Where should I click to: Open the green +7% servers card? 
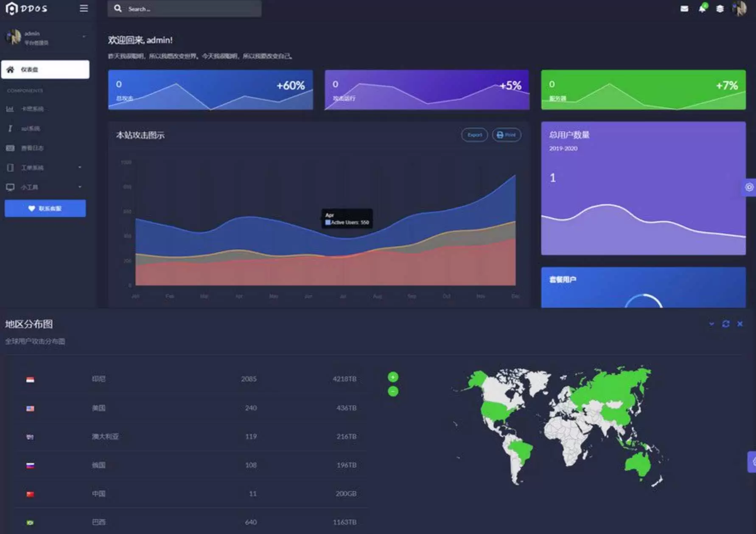coord(644,90)
